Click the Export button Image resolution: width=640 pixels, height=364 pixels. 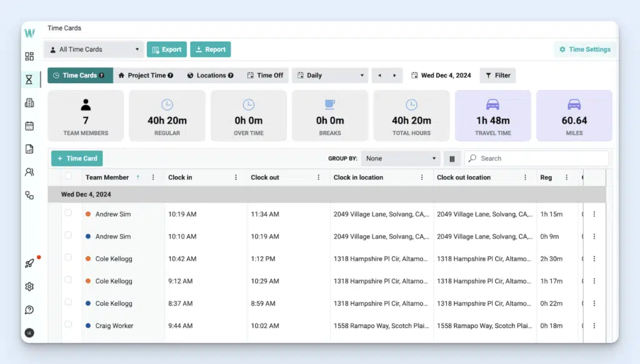(x=167, y=49)
